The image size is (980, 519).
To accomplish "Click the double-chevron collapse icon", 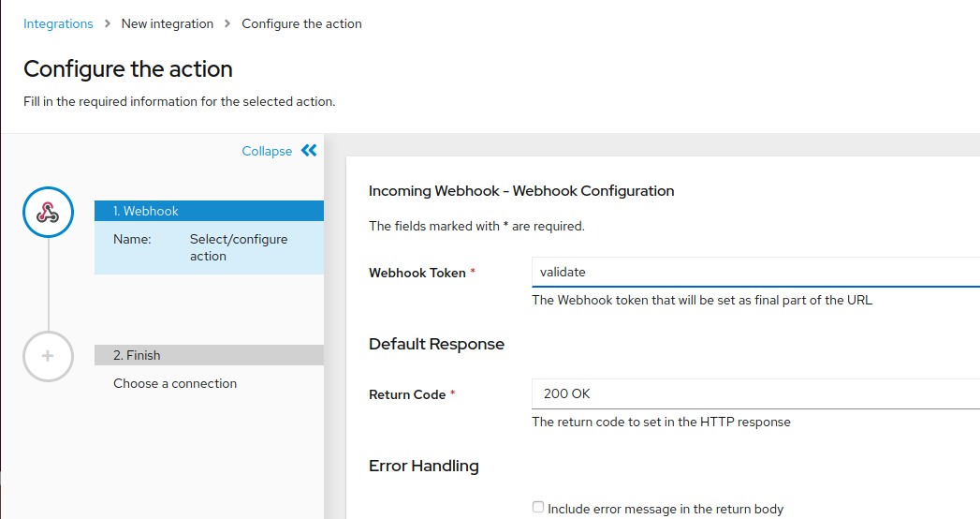I will pyautogui.click(x=309, y=151).
